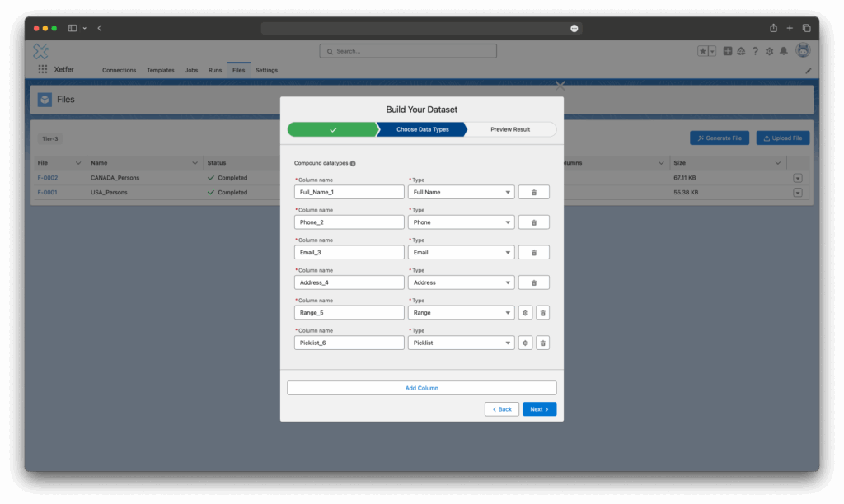Click the Next button

click(539, 409)
